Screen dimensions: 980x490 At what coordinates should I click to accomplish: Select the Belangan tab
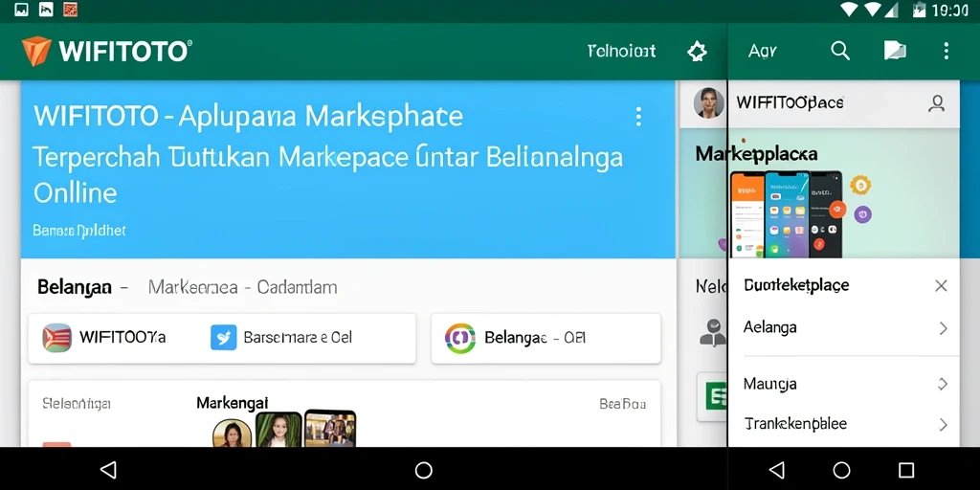75,287
